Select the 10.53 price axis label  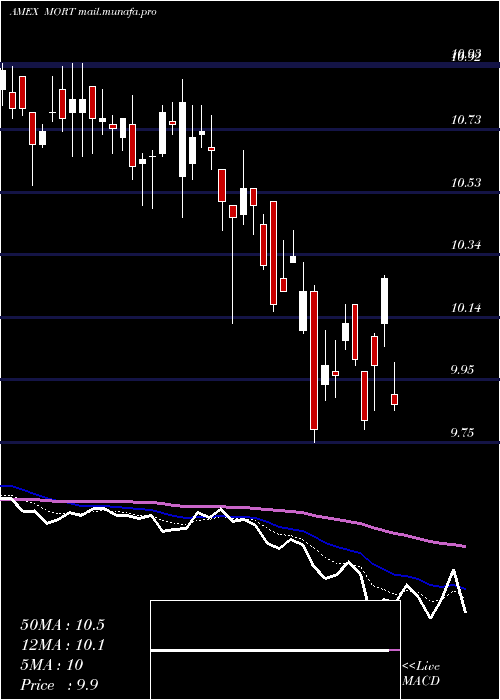point(466,183)
